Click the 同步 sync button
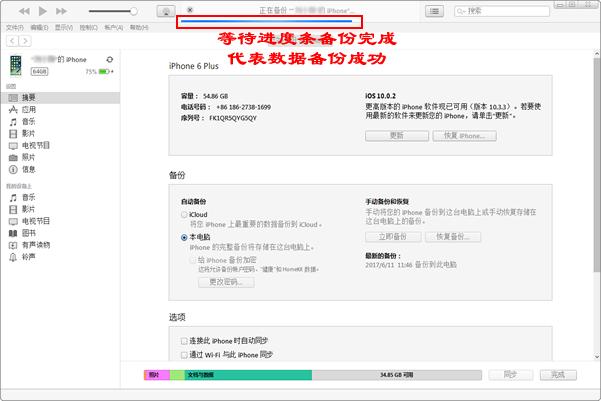Image resolution: width=601 pixels, height=401 pixels. click(511, 375)
